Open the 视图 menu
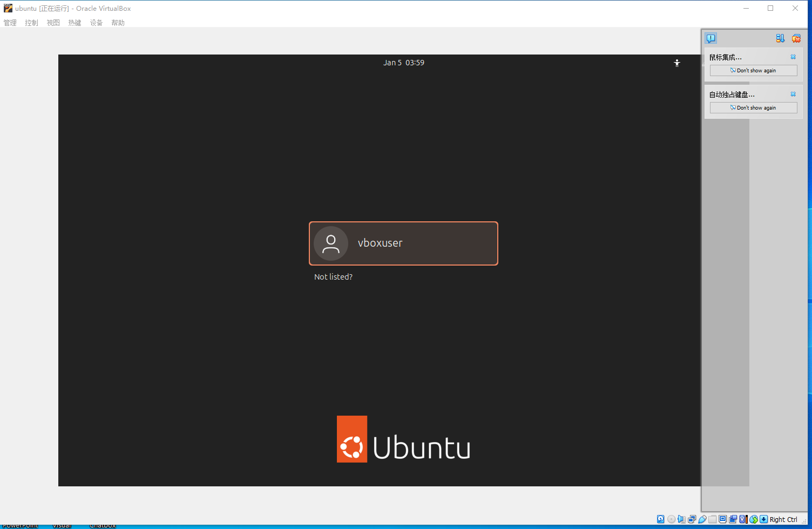This screenshot has height=529, width=812. pos(53,23)
